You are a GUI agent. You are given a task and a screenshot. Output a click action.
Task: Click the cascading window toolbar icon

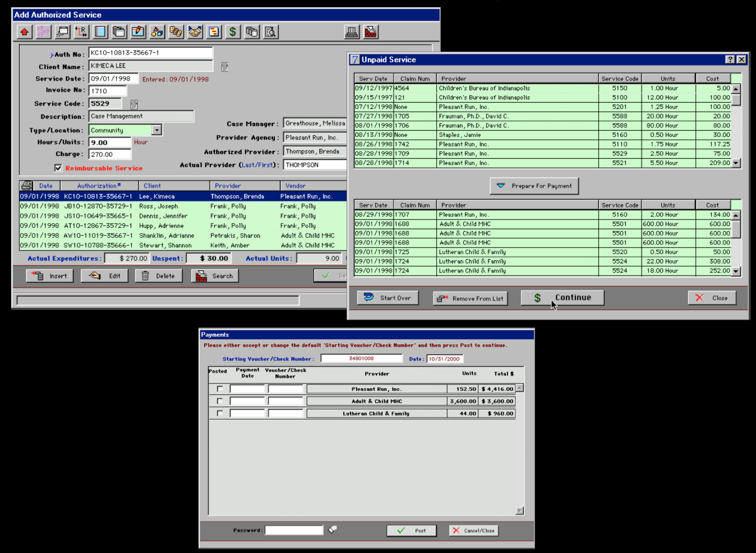(x=63, y=32)
